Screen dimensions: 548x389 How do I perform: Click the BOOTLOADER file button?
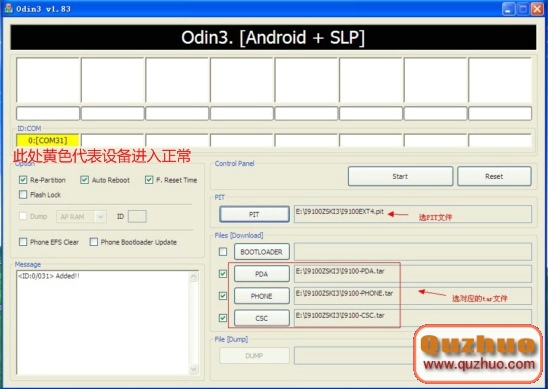pos(262,252)
